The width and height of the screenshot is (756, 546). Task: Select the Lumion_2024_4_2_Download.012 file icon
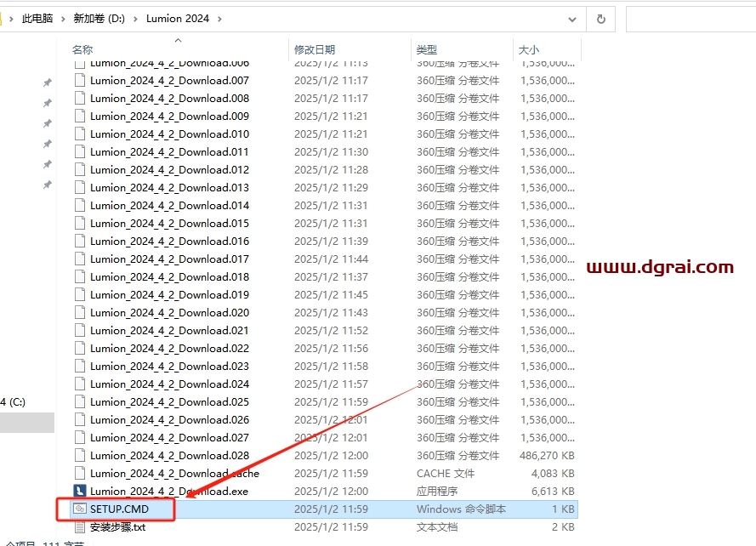click(80, 169)
